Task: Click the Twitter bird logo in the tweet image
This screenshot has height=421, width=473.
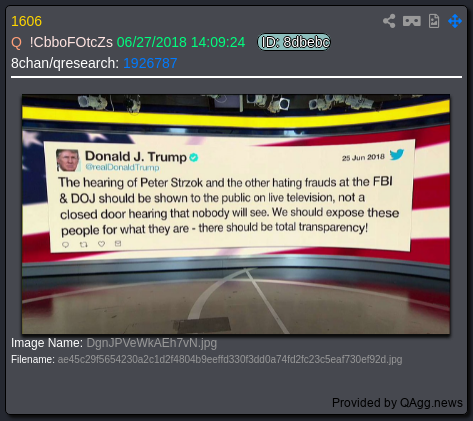Action: [397, 154]
